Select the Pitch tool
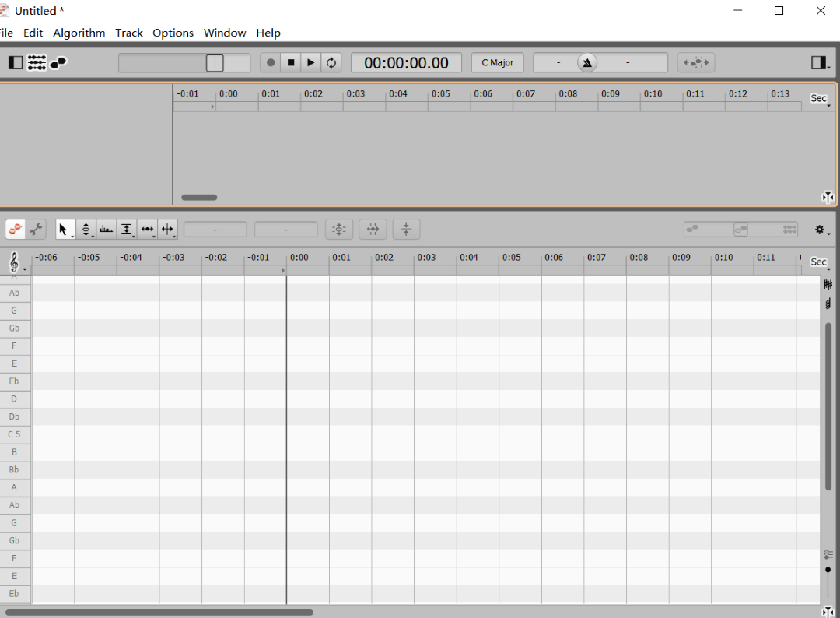The width and height of the screenshot is (840, 618). coord(86,229)
